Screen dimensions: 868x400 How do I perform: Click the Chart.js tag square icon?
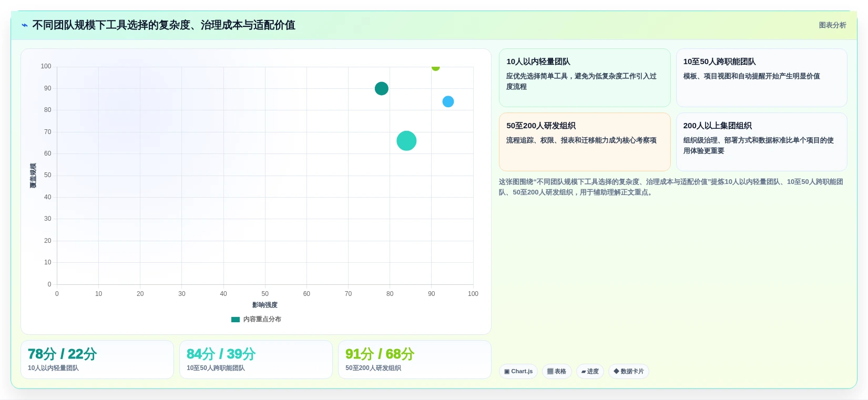click(507, 371)
